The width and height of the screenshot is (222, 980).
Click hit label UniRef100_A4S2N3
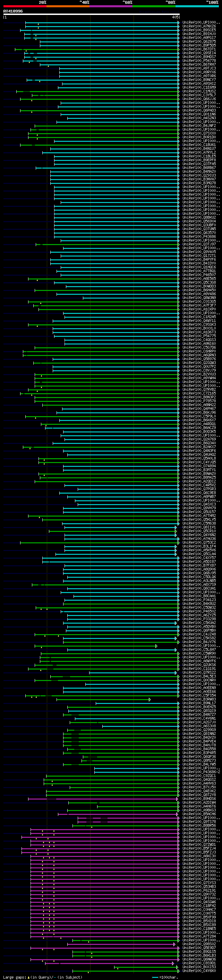199,118
